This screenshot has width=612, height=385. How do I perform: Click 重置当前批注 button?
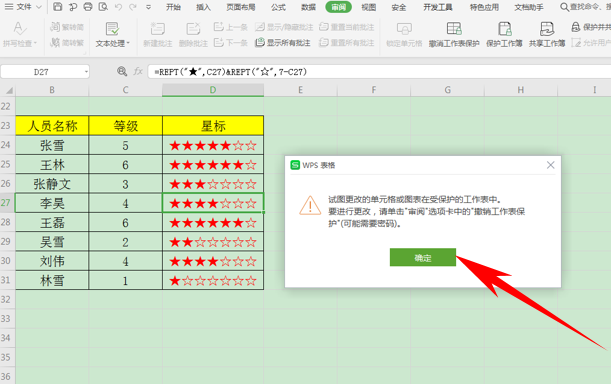point(347,27)
